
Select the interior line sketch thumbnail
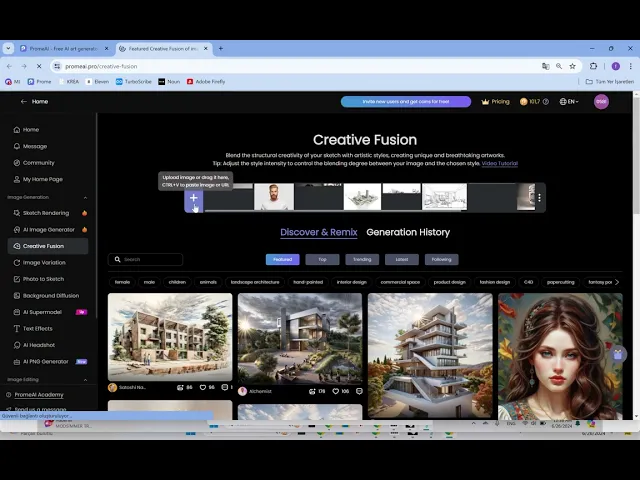click(444, 197)
